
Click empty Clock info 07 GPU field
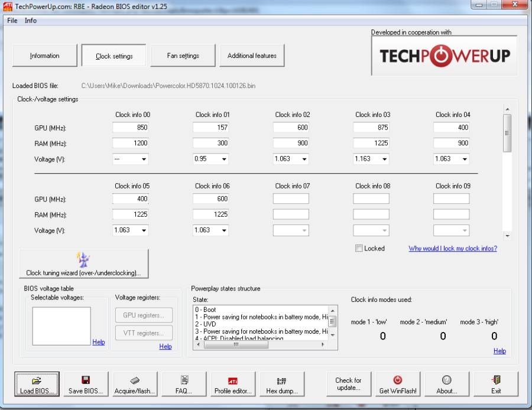click(291, 199)
